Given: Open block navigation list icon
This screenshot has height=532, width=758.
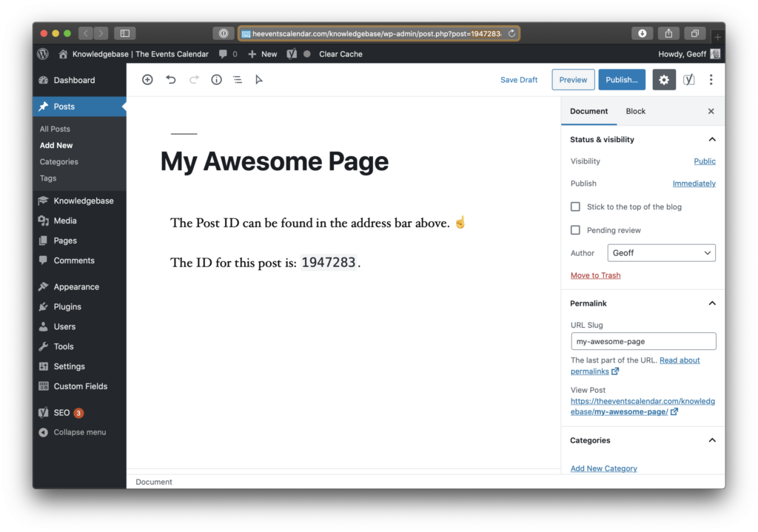Looking at the screenshot, I should click(x=238, y=80).
